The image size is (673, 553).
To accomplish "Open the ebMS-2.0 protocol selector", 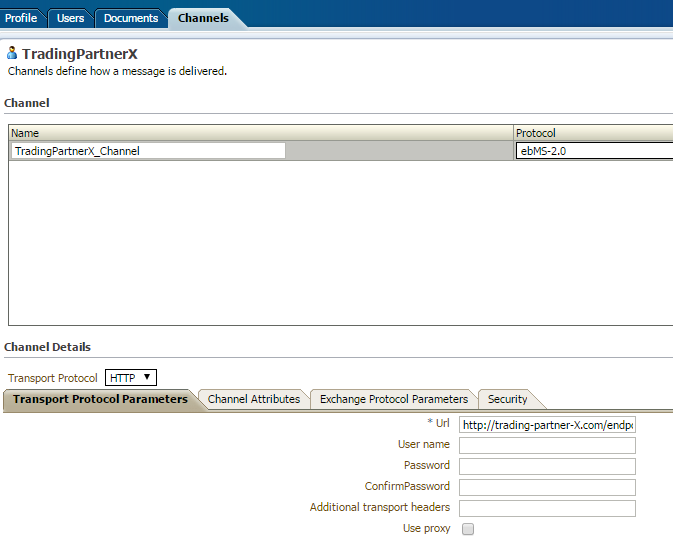I will coord(594,151).
